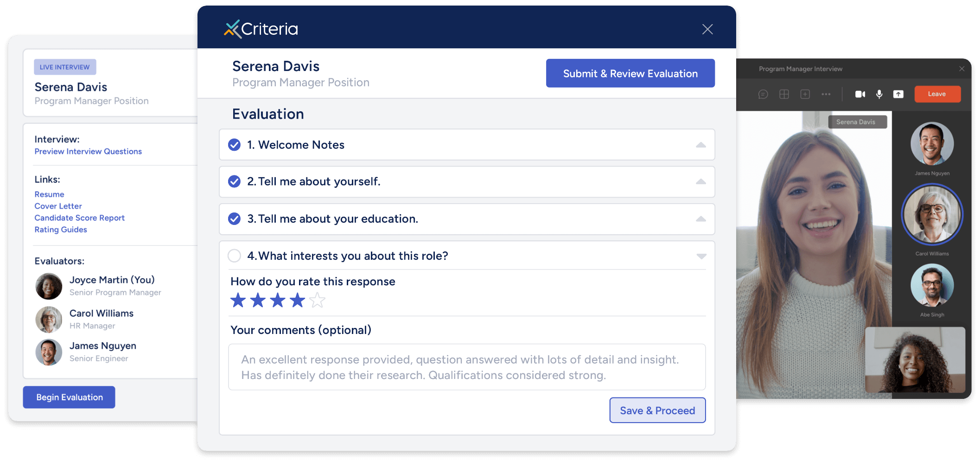Open the chat panel in the video call

[x=764, y=95]
